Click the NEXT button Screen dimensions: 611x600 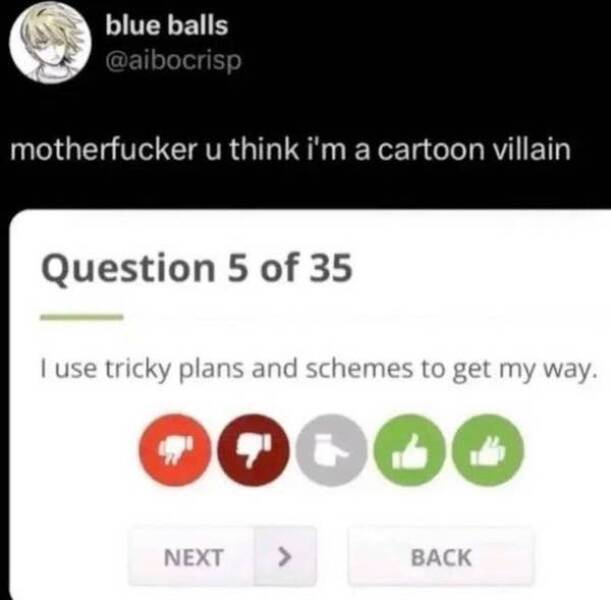[x=222, y=556]
